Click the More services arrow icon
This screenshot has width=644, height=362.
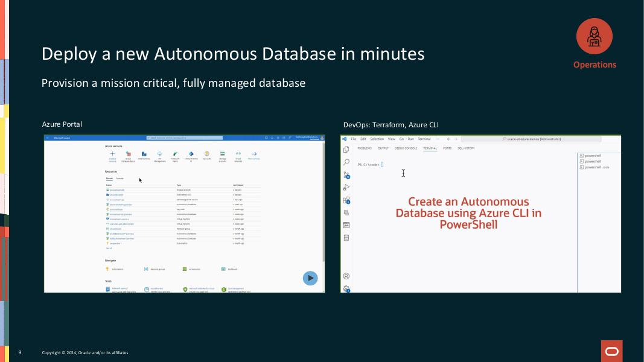click(254, 154)
